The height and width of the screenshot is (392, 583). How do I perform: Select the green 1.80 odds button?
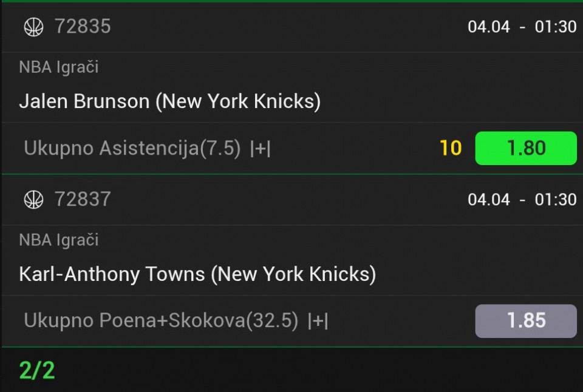click(x=525, y=148)
